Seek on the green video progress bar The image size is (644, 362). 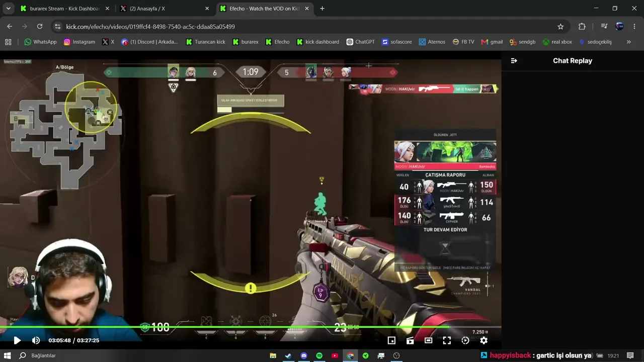click(x=251, y=327)
